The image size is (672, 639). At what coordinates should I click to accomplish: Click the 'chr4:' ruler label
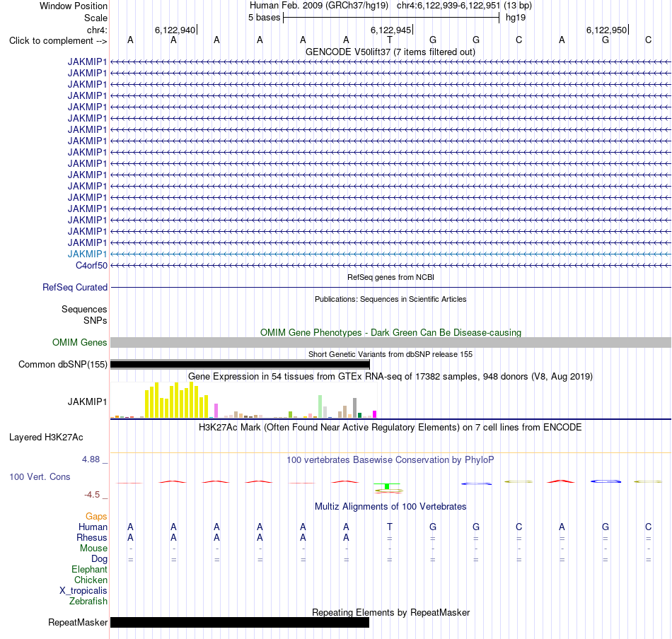97,30
